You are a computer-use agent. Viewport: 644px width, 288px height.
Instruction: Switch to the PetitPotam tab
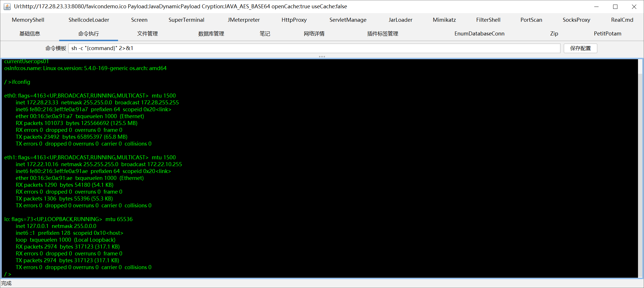pos(608,33)
